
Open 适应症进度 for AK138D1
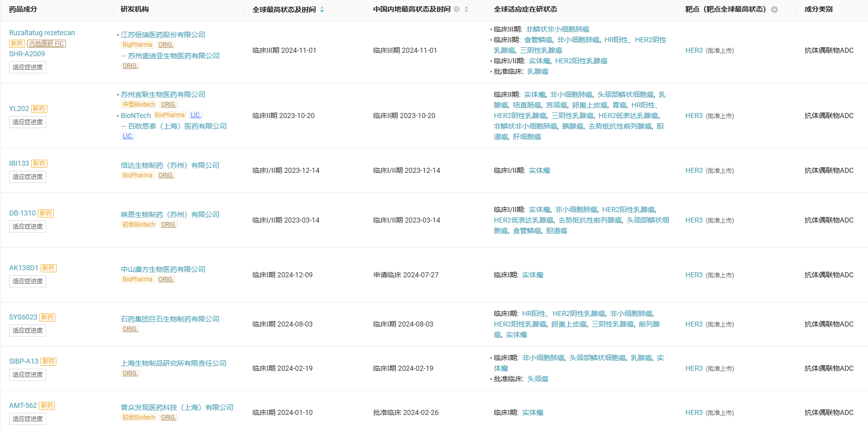(x=28, y=281)
